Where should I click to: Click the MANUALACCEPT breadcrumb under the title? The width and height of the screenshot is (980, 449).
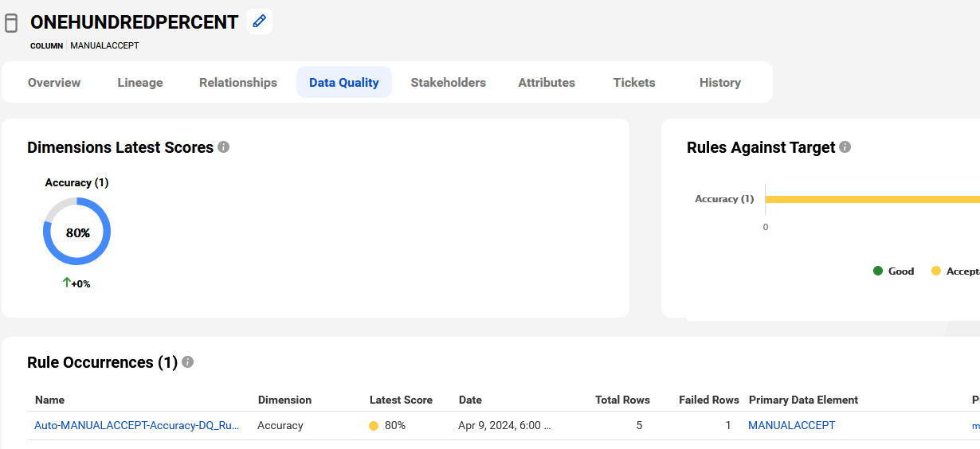click(x=104, y=46)
